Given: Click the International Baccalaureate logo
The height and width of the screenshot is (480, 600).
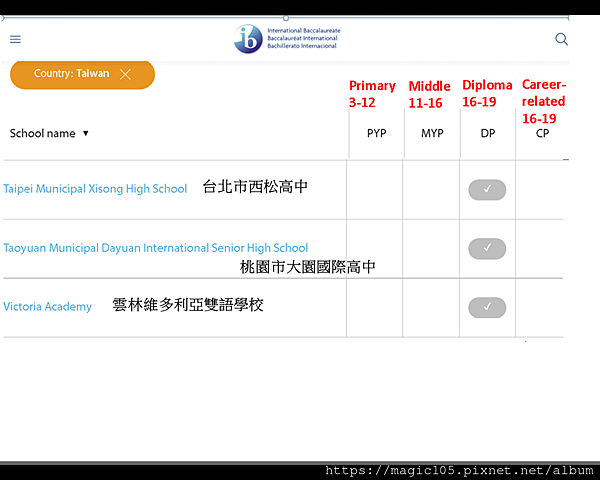Looking at the screenshot, I should tap(287, 39).
